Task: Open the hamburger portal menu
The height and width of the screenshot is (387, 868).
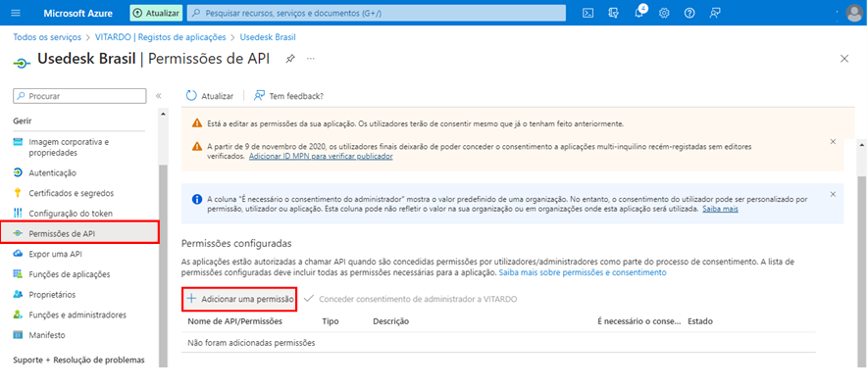Action: point(15,13)
